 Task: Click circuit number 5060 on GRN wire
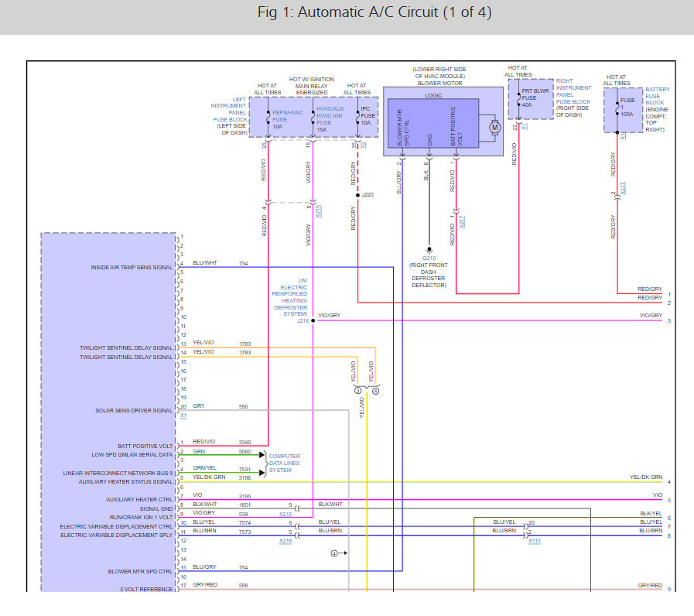click(x=244, y=452)
